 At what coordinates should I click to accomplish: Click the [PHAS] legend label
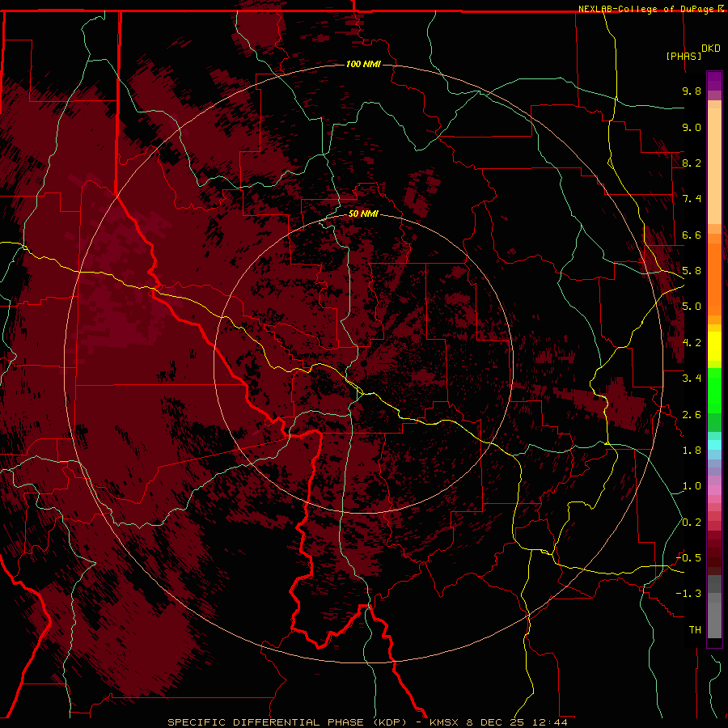click(684, 56)
